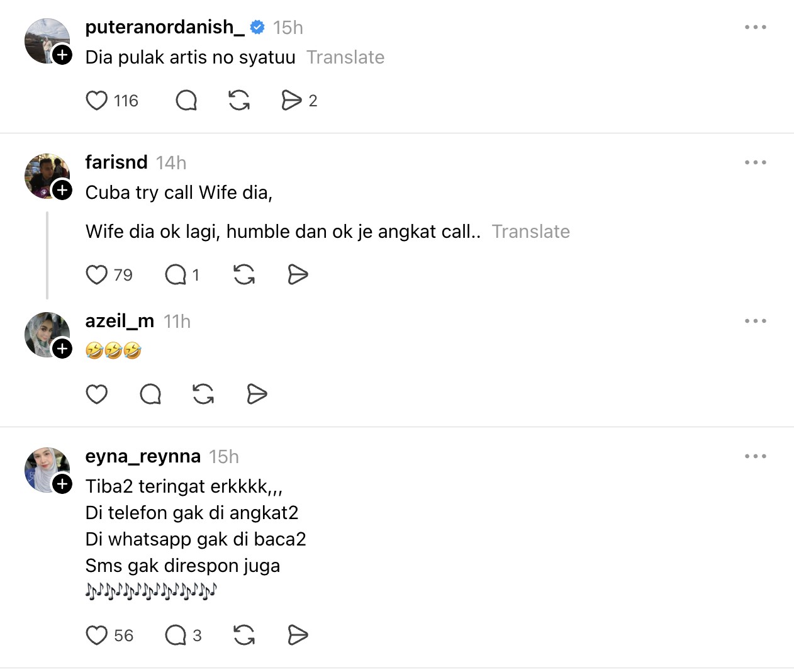Open the three-dot menu for farisnd's comment
Image resolution: width=794 pixels, height=672 pixels.
(x=755, y=162)
